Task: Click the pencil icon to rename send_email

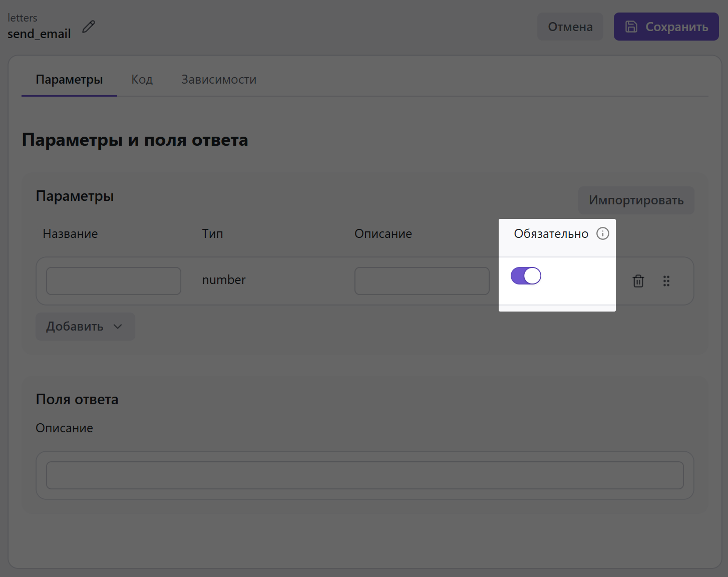Action: (x=89, y=27)
